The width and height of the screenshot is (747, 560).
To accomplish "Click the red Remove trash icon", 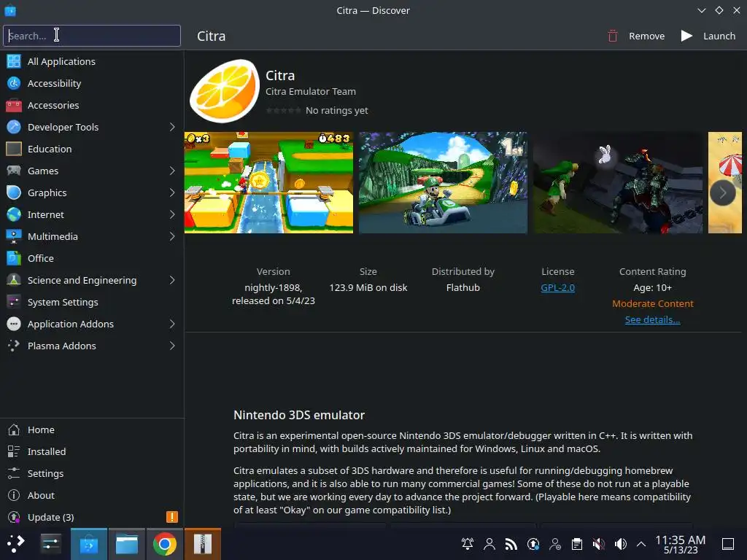I will 613,36.
